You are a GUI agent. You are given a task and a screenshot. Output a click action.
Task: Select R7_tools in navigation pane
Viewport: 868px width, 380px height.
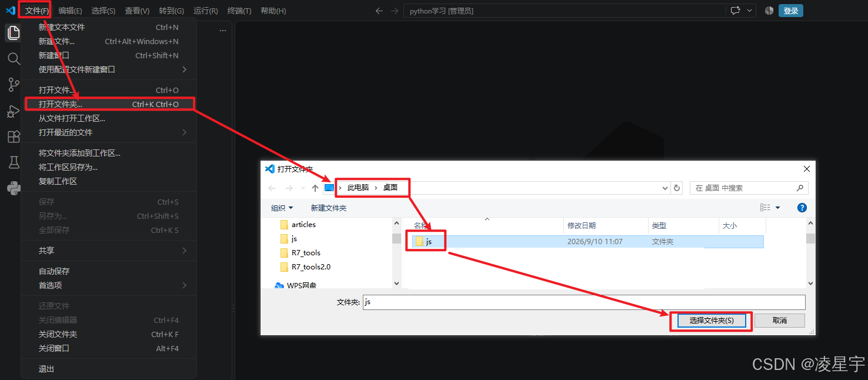coord(301,253)
